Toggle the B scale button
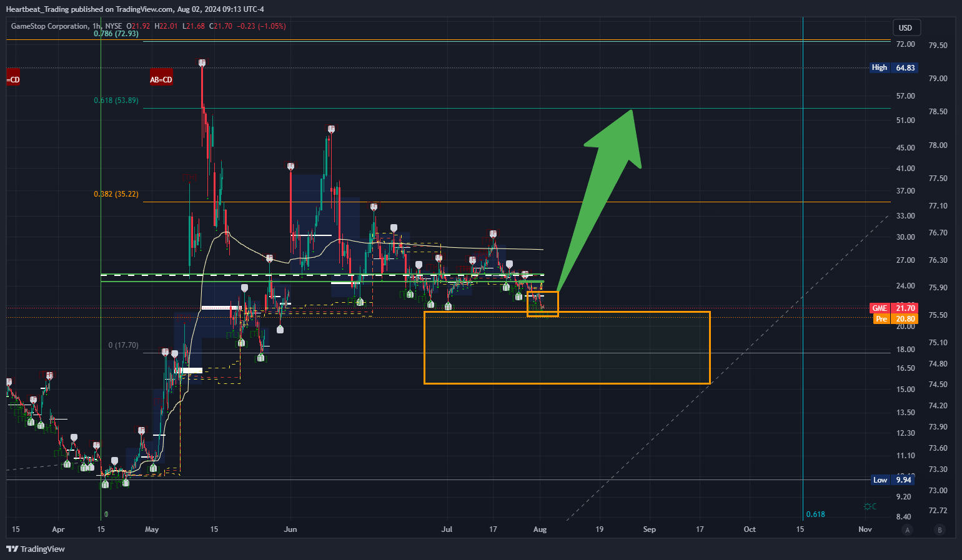 pyautogui.click(x=940, y=530)
